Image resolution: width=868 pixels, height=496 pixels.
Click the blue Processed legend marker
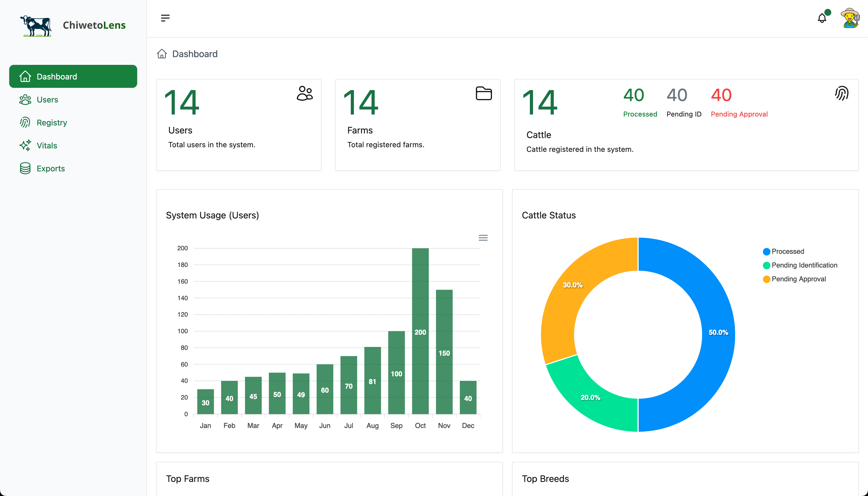click(766, 252)
